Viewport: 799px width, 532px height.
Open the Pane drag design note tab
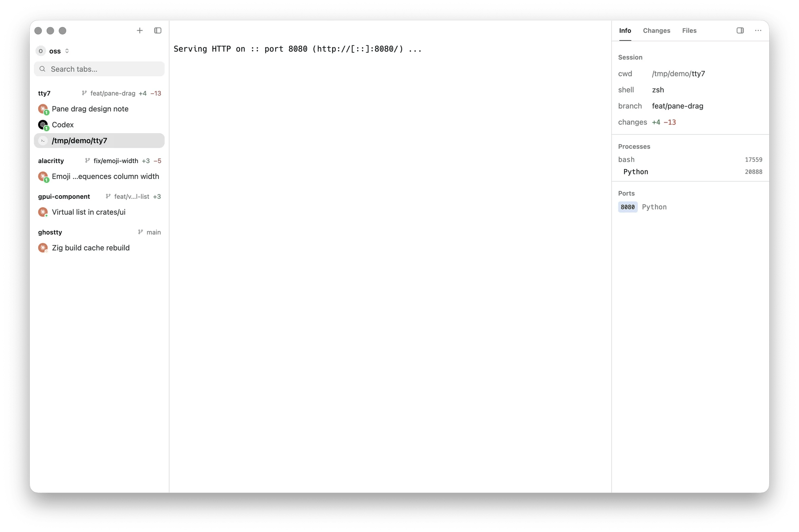click(x=99, y=109)
